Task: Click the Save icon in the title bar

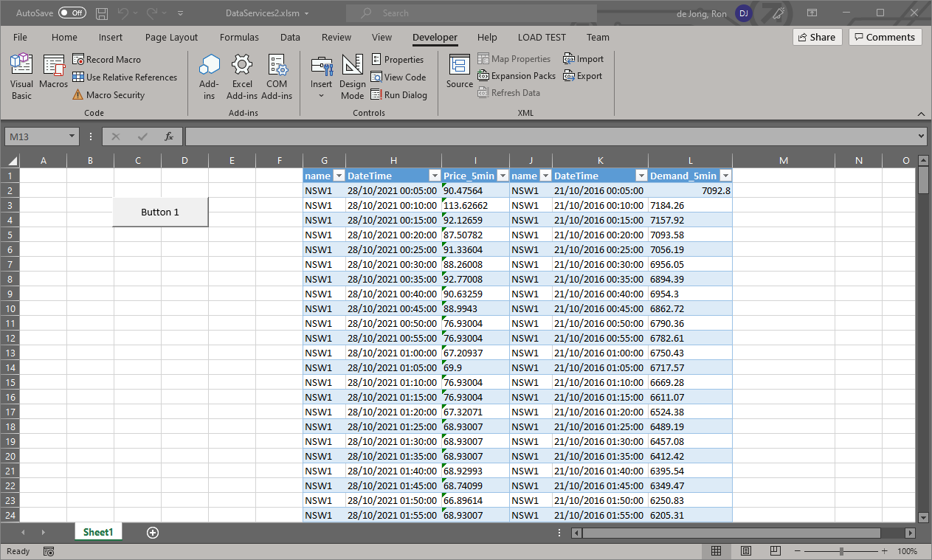Action: pyautogui.click(x=102, y=13)
